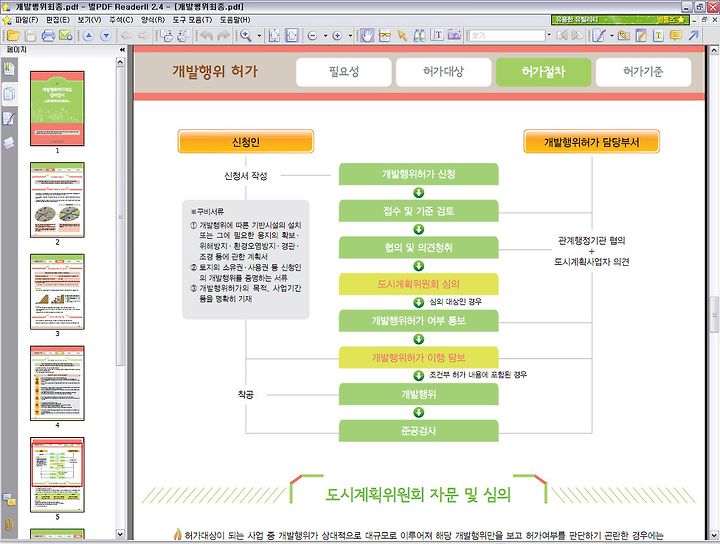Select page 2 thumbnail
Image resolution: width=720 pixels, height=544 pixels.
[x=57, y=200]
